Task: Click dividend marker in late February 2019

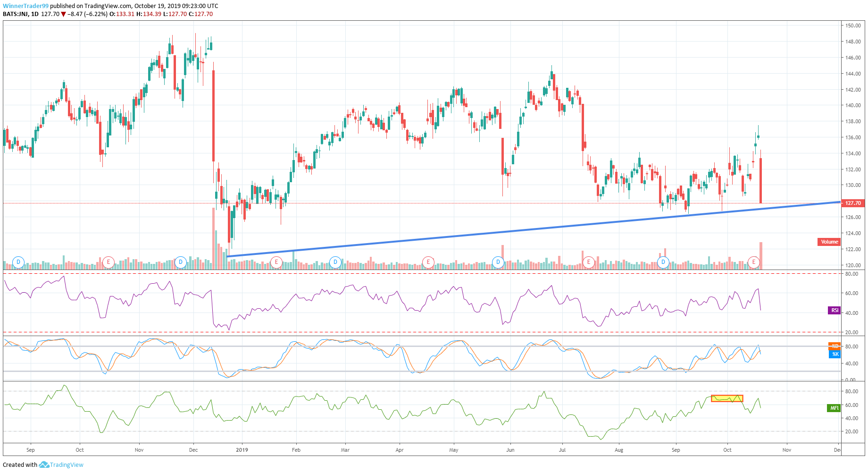Action: click(335, 262)
